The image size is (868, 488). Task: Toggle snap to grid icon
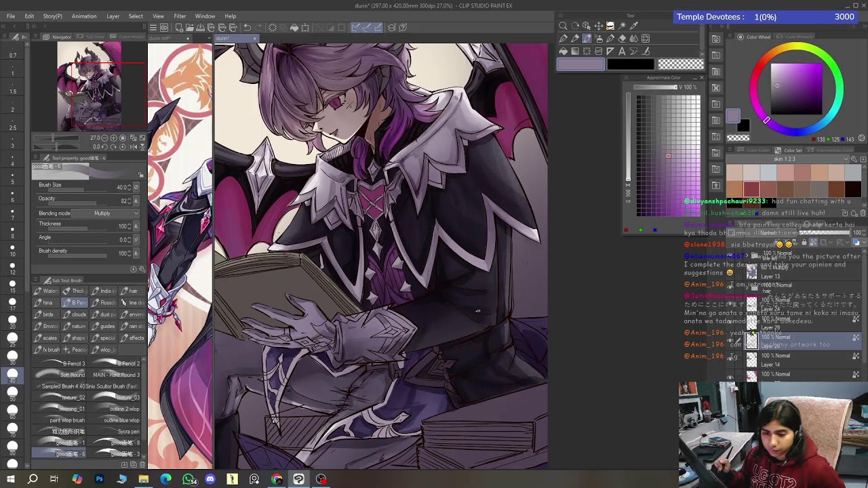(x=378, y=28)
